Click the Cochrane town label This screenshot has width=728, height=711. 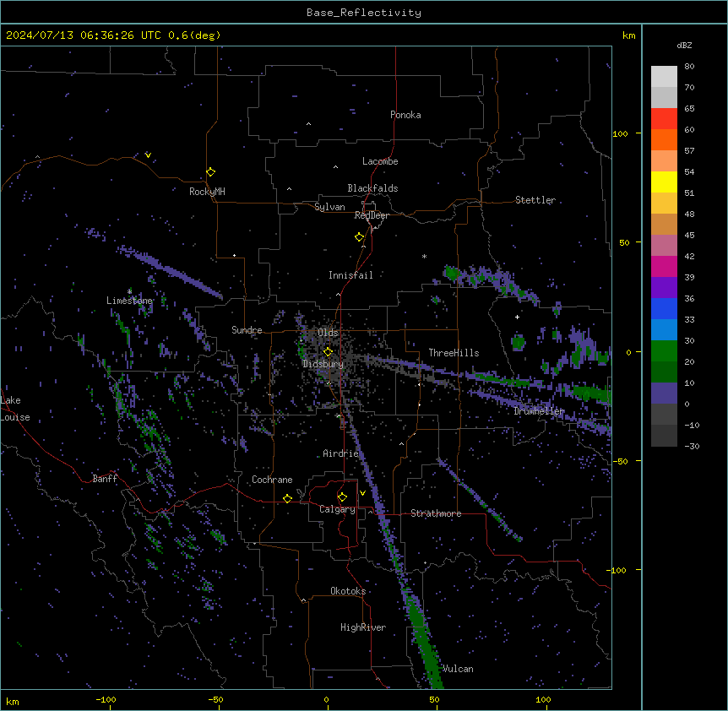coord(272,480)
